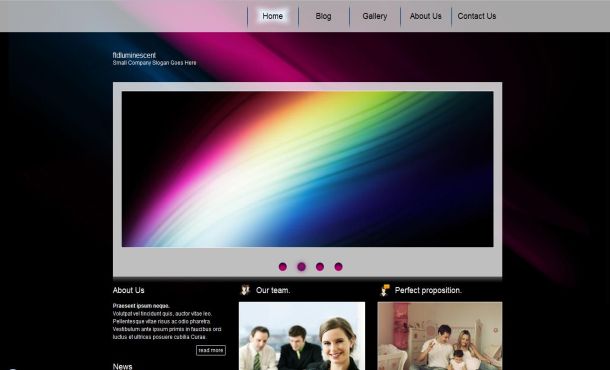Click the Small Company Slogan Goes Here text
The width and height of the screenshot is (610, 370).
154,63
